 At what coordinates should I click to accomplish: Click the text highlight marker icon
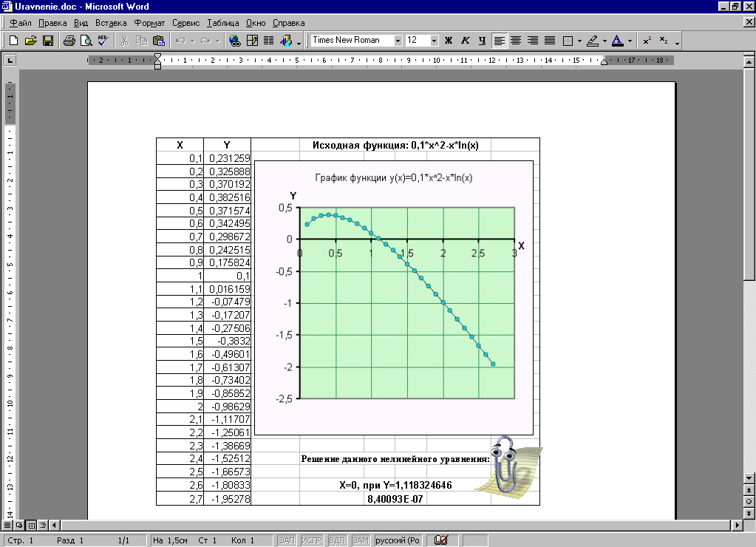click(x=593, y=41)
